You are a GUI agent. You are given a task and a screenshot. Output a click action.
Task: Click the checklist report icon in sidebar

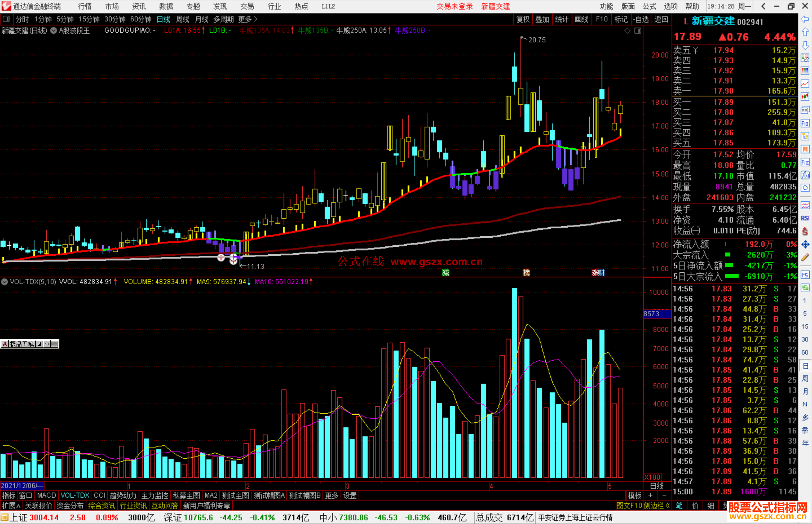coord(805,58)
